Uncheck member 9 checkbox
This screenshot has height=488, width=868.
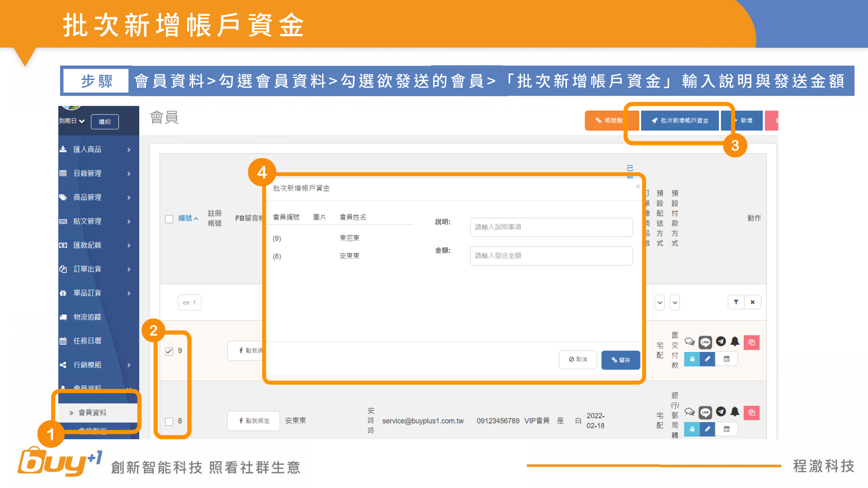tap(170, 351)
